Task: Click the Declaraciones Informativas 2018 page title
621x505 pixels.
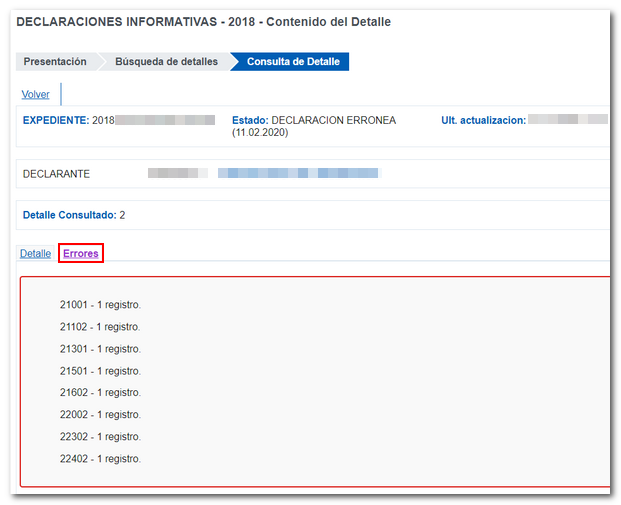Action: [x=204, y=22]
